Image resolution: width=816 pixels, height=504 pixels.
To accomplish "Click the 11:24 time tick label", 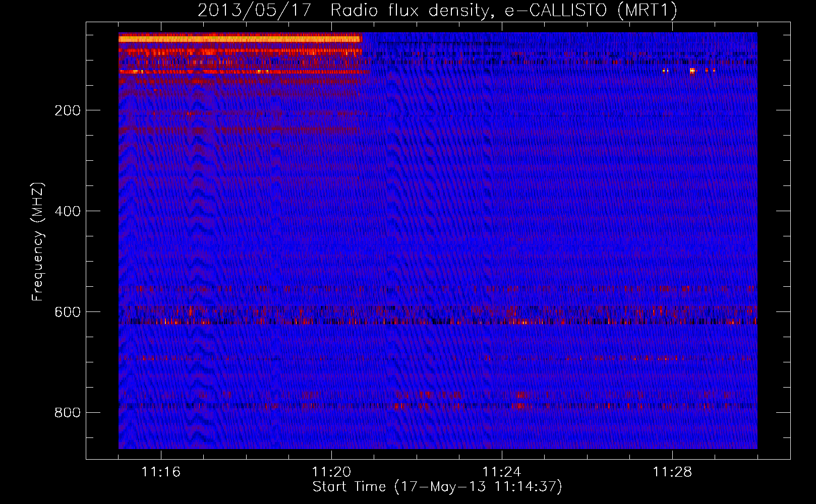I will tap(502, 472).
